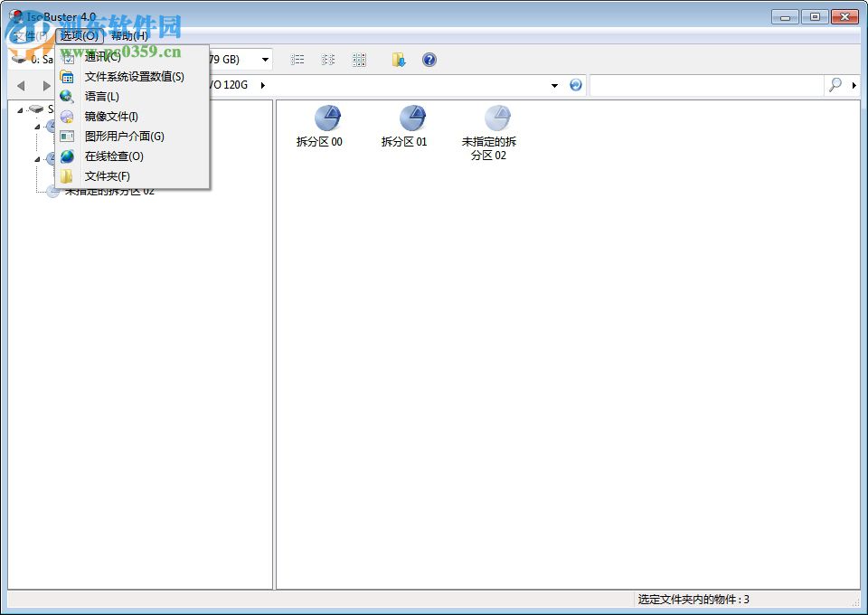The image size is (868, 615).
Task: Expand the search options arrow
Action: click(853, 85)
